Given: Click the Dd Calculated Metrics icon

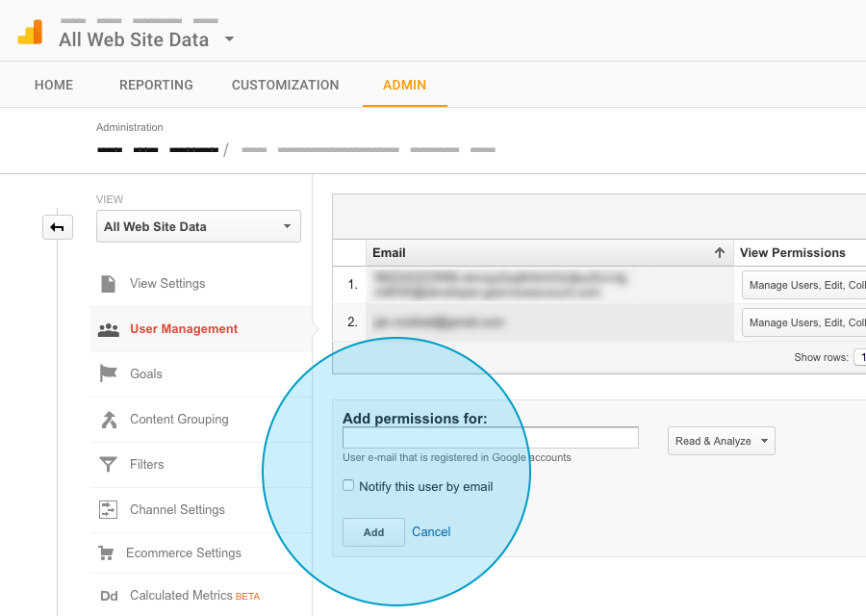Looking at the screenshot, I should tap(109, 596).
